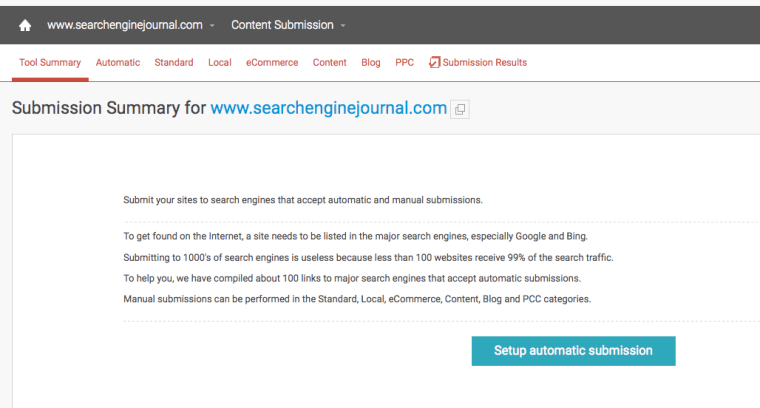Open the Automatic tab

(x=118, y=63)
